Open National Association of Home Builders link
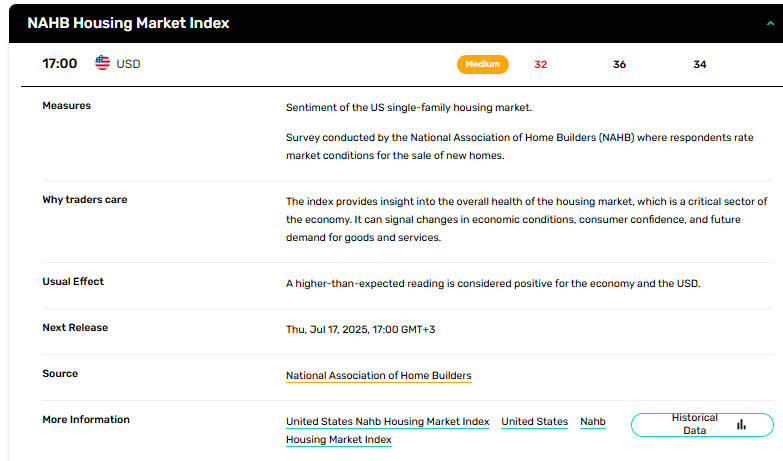Screen dimensions: 783x461 pyautogui.click(x=379, y=376)
